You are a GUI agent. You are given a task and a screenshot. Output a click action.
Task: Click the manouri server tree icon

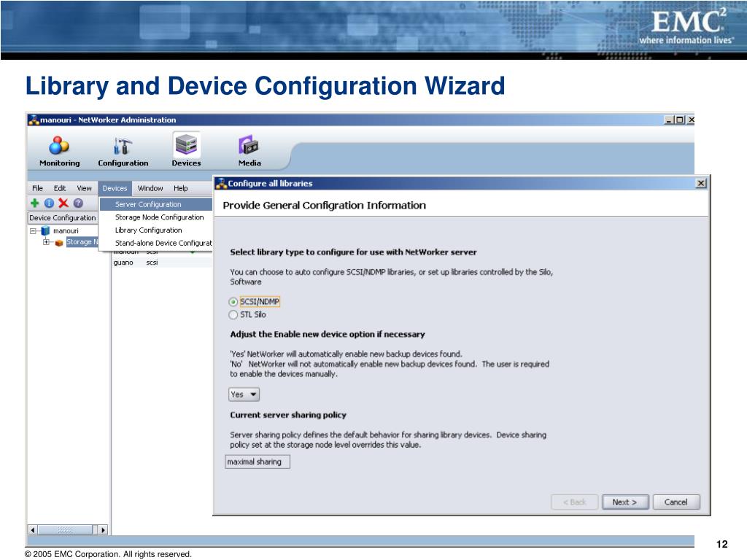[x=46, y=231]
